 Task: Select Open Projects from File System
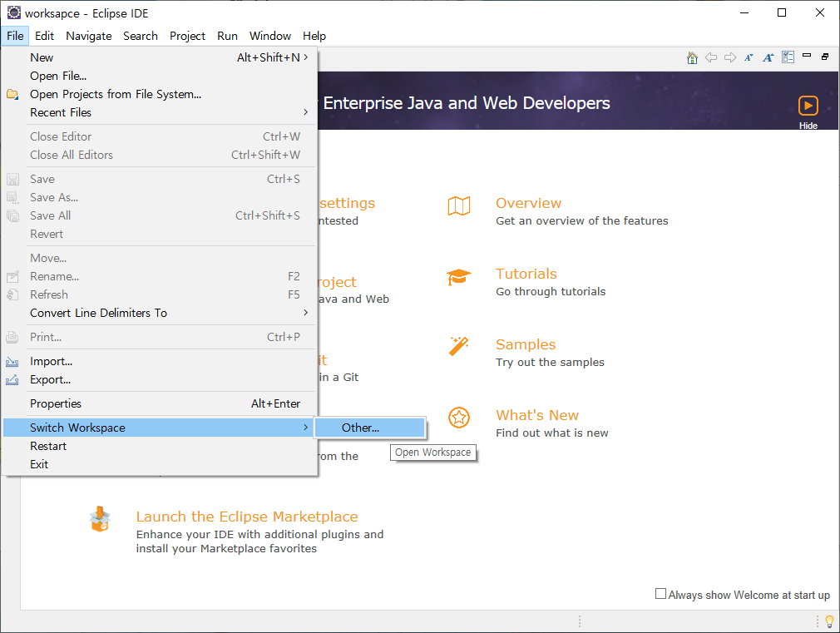(x=160, y=94)
